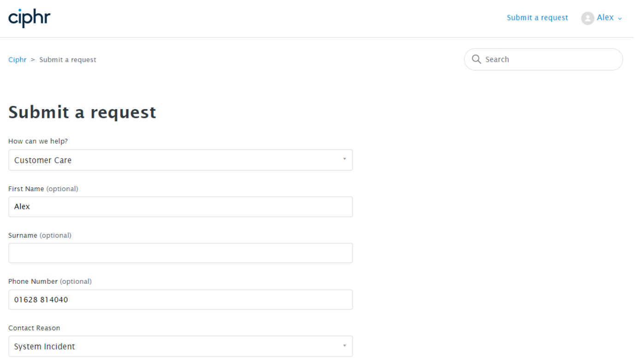Click into the First Name field
The width and height of the screenshot is (635, 364).
tap(181, 207)
